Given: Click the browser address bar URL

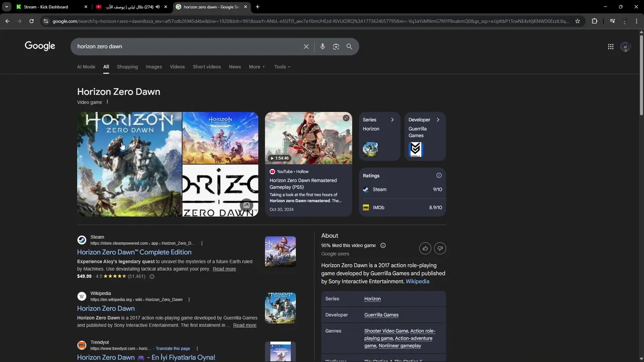Looking at the screenshot, I should coord(310,21).
